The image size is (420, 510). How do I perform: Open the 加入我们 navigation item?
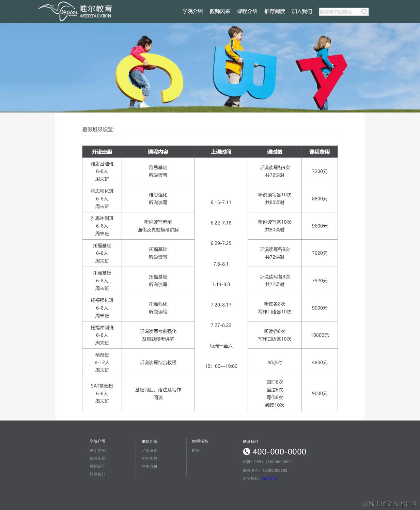301,11
